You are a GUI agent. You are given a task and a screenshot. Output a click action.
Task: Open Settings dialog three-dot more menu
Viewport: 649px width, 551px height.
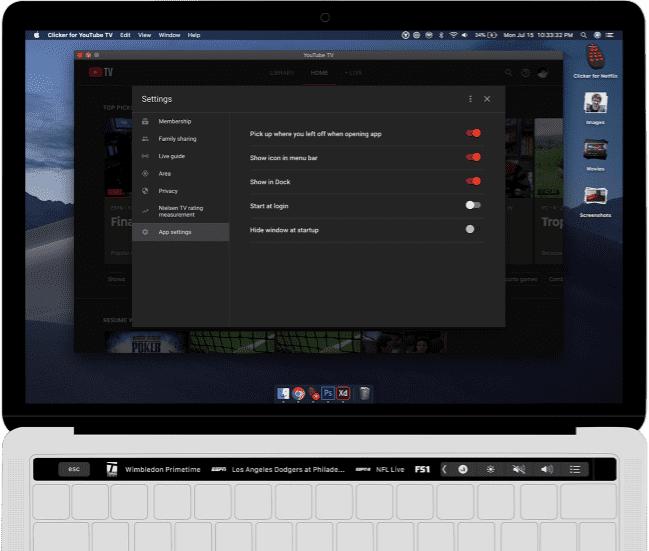click(470, 99)
